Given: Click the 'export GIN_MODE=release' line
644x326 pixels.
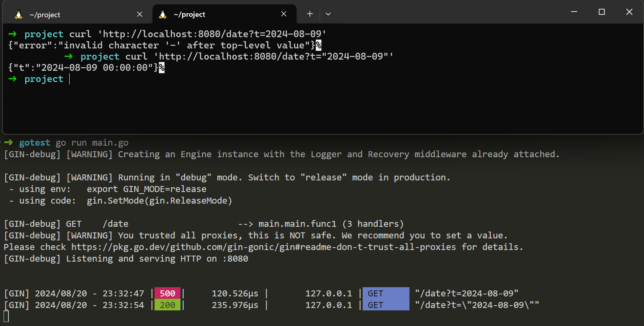Looking at the screenshot, I should pos(146,189).
